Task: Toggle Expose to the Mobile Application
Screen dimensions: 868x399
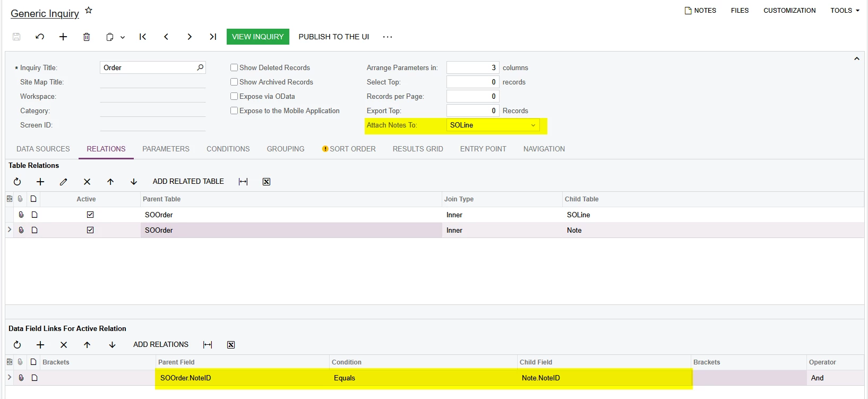Action: click(234, 111)
